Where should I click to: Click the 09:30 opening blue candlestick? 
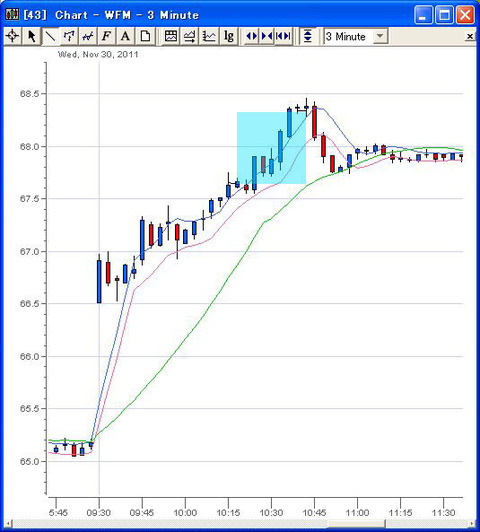(99, 281)
